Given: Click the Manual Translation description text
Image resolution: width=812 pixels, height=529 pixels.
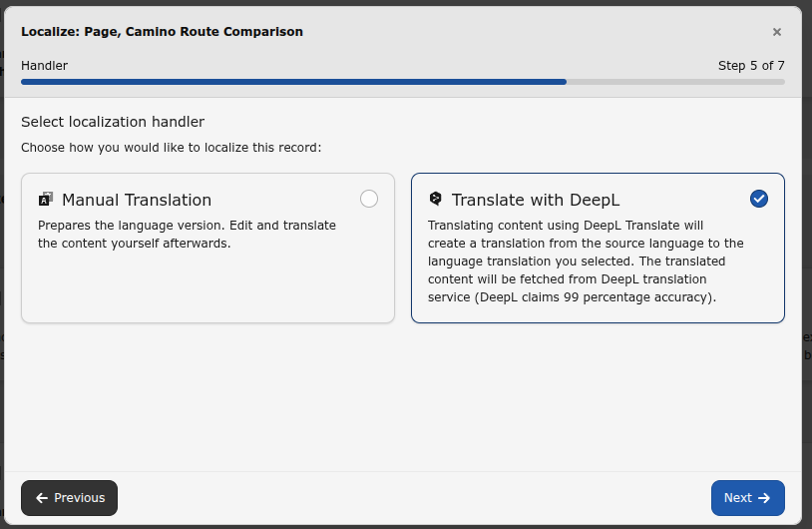Looking at the screenshot, I should (187, 235).
